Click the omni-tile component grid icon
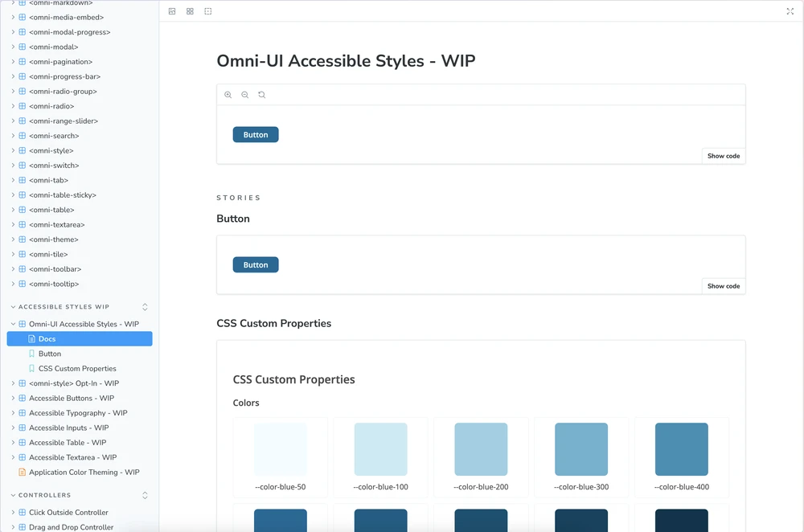 pyautogui.click(x=22, y=254)
